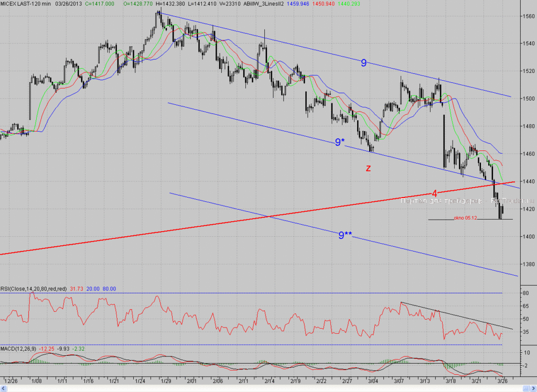Image resolution: width=537 pixels, height=392 pixels.
Task: Select the 3/04 date on time axis
Action: point(373,380)
